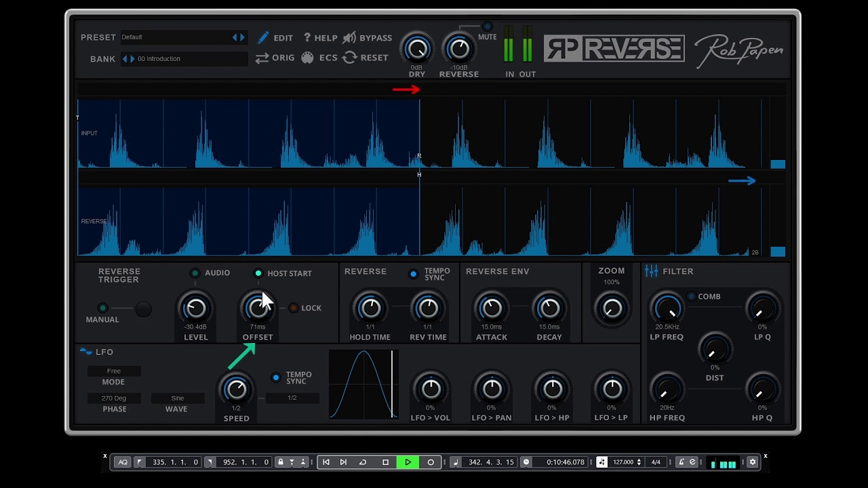
Task: Open the LFO MODE Free dropdown
Action: point(114,371)
